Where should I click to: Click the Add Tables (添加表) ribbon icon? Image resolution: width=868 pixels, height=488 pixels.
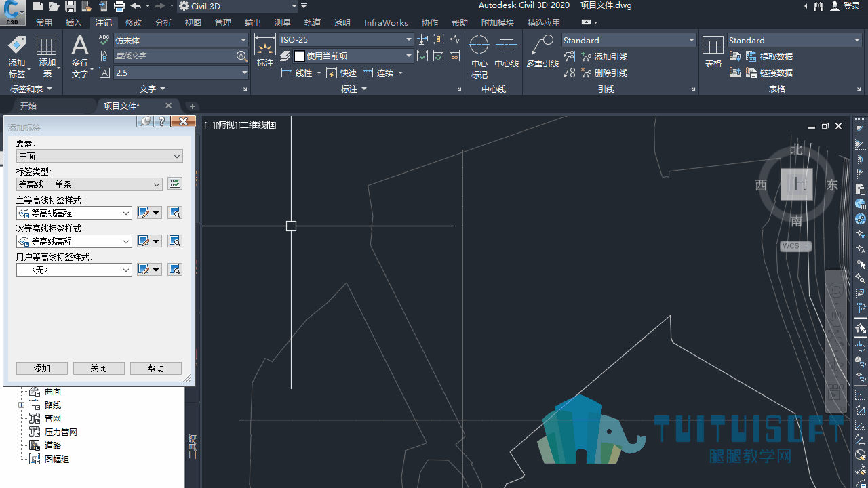tap(47, 56)
